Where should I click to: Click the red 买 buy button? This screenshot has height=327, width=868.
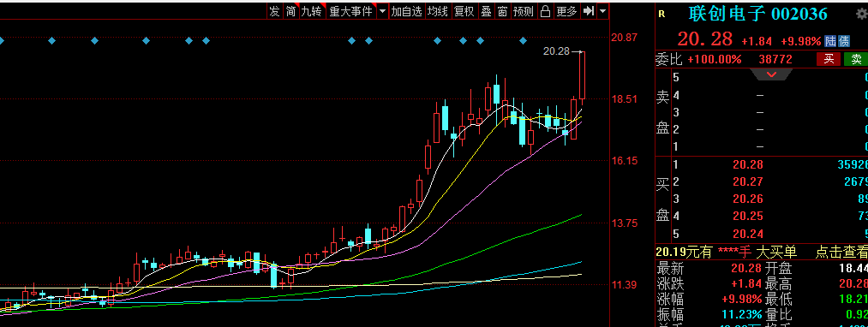coord(829,59)
